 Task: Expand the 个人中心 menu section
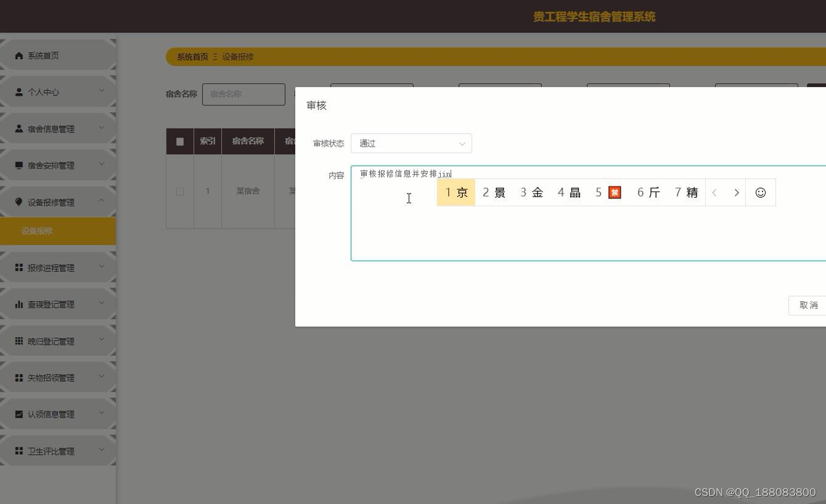(101, 91)
